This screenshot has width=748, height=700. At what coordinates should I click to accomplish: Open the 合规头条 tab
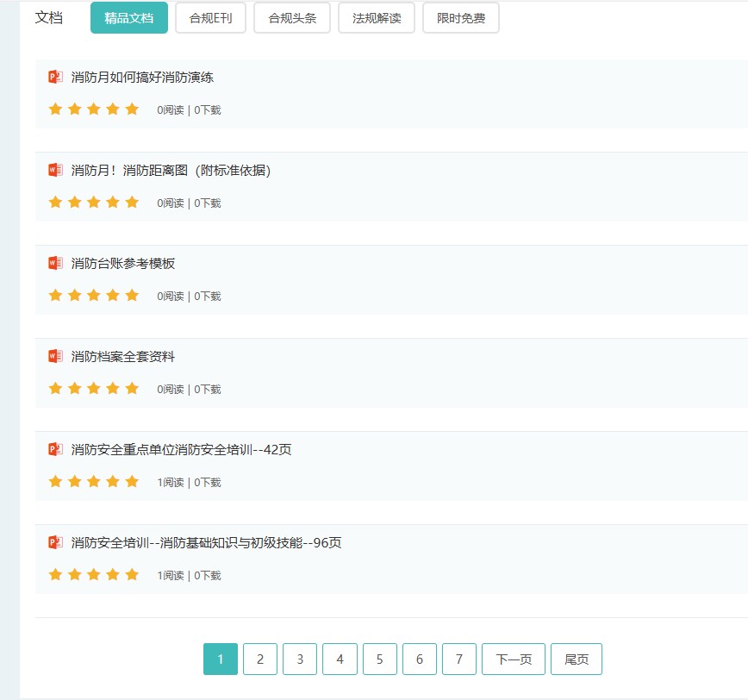pos(292,18)
